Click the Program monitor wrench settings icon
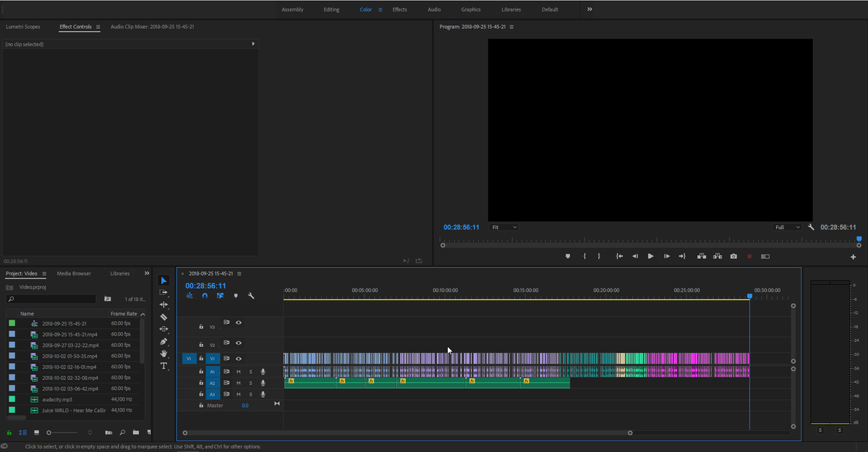 pos(812,227)
